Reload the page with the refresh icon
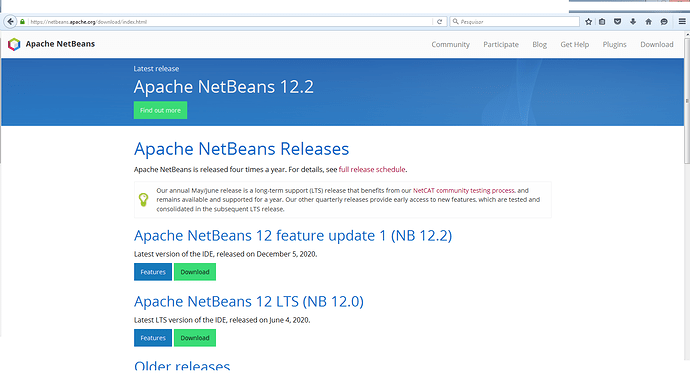Viewport: 690px width, 388px height. click(x=439, y=22)
